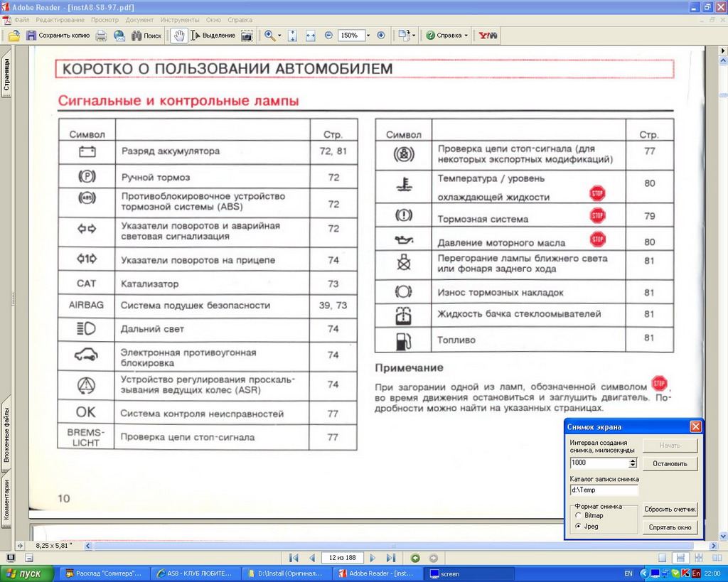Screen dimensions: 728x582
Task: Jump to the last page
Action: coord(390,558)
